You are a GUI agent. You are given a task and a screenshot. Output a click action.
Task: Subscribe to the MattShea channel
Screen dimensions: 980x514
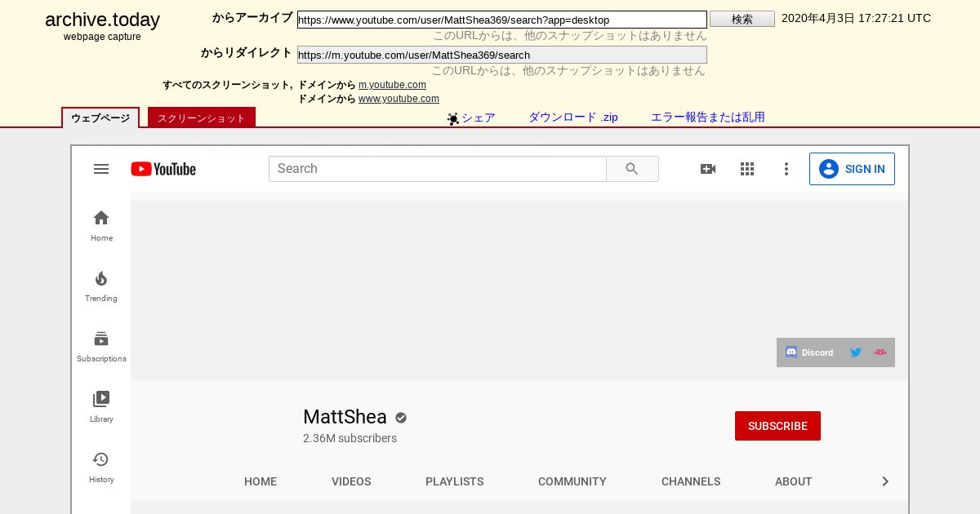click(x=777, y=426)
